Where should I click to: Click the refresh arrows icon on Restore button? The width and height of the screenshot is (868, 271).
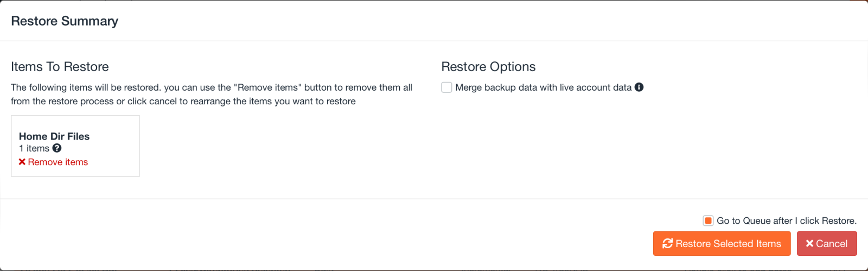click(x=668, y=243)
